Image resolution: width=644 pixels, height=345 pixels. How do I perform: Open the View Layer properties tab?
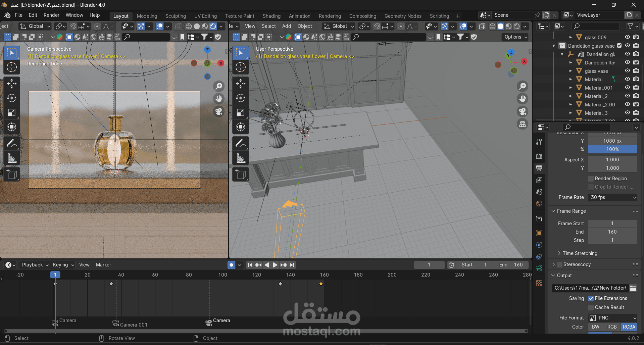(539, 180)
